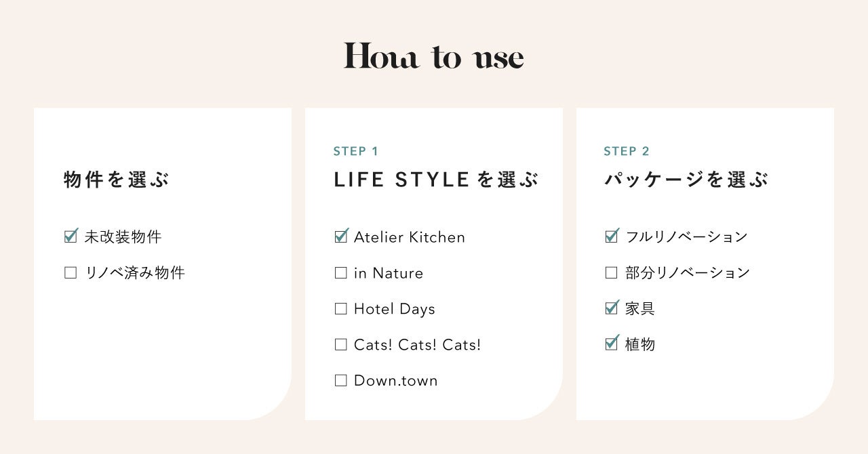The width and height of the screenshot is (868, 454).
Task: Check the Down.town checkbox
Action: click(341, 380)
